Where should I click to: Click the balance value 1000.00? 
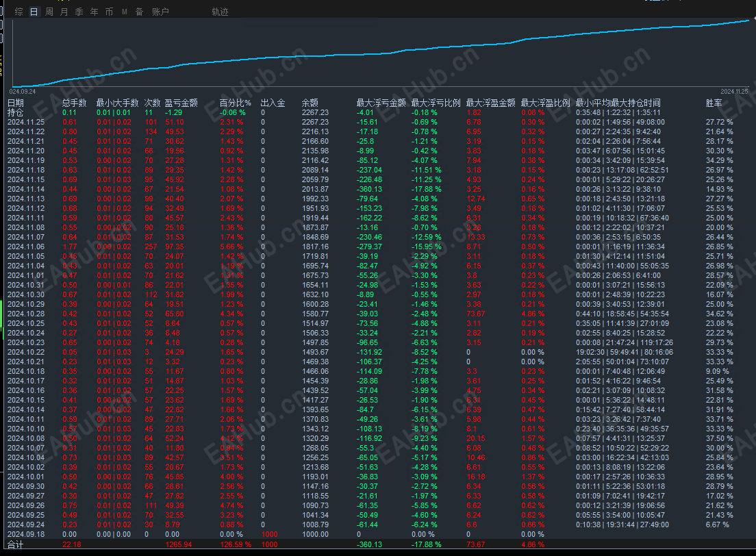[315, 534]
